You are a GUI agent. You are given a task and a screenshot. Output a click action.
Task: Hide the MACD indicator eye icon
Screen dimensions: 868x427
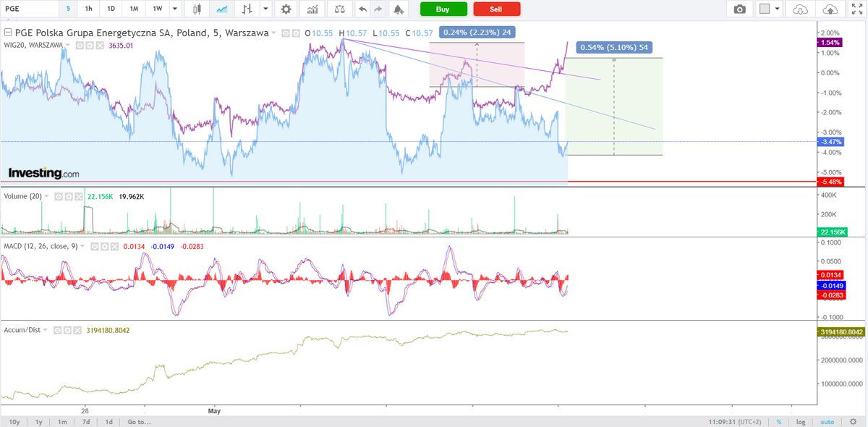(94, 247)
